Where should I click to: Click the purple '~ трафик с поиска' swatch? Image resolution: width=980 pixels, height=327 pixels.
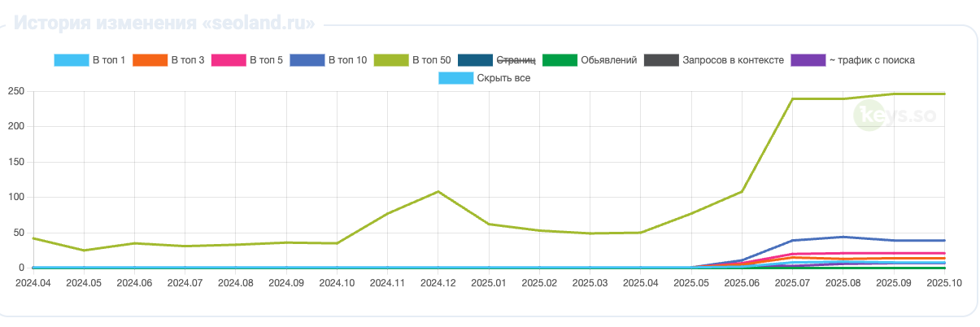click(807, 59)
